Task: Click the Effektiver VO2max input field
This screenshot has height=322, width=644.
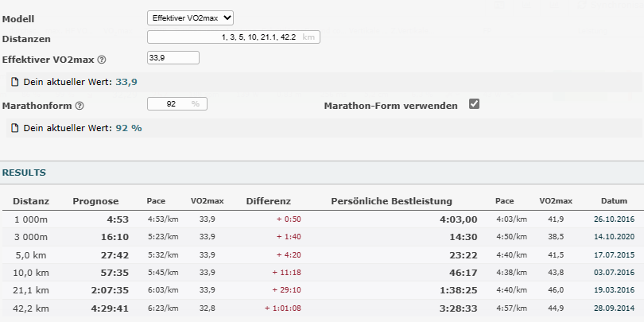Action: (x=173, y=57)
